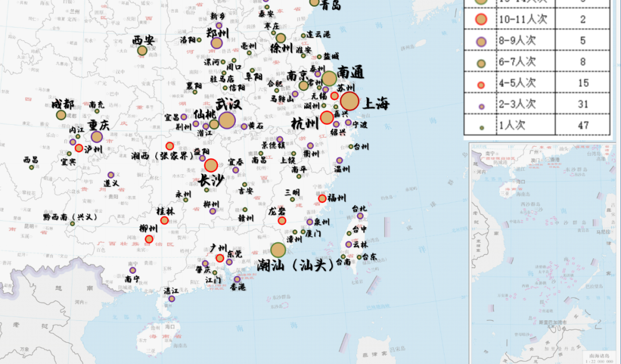
Task: Click the 永州 city label
Action: pos(183,194)
